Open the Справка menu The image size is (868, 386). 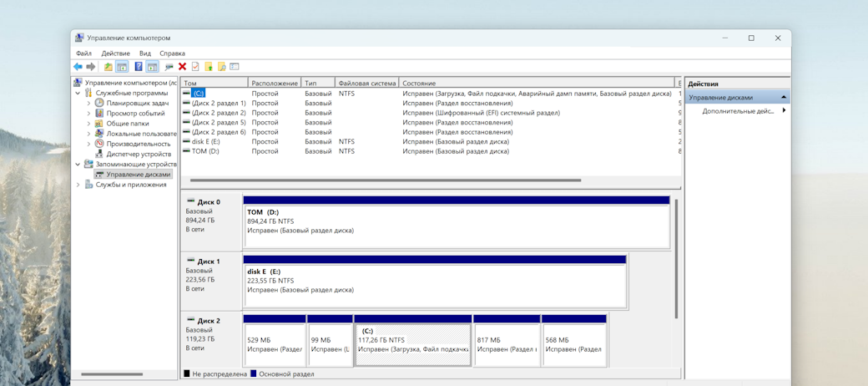coord(172,53)
